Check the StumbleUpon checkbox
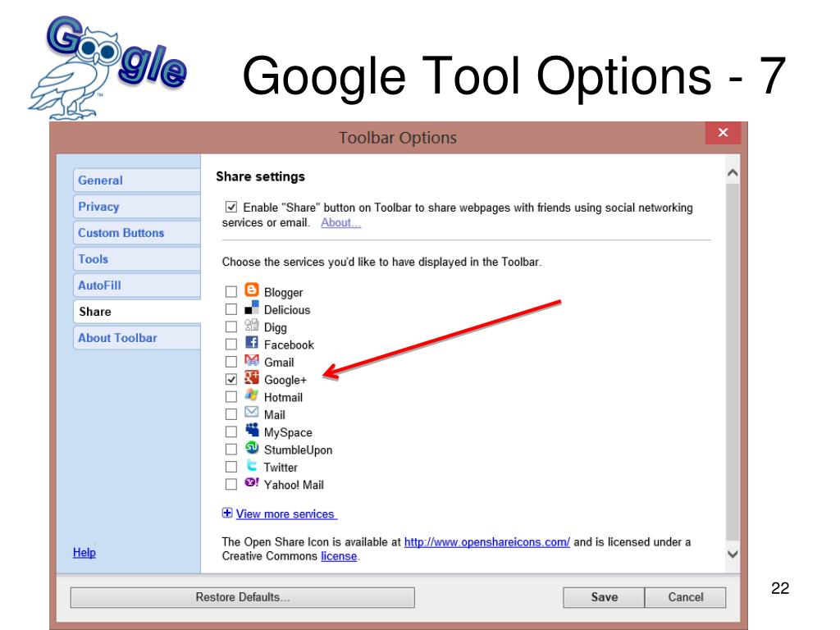 pyautogui.click(x=231, y=449)
